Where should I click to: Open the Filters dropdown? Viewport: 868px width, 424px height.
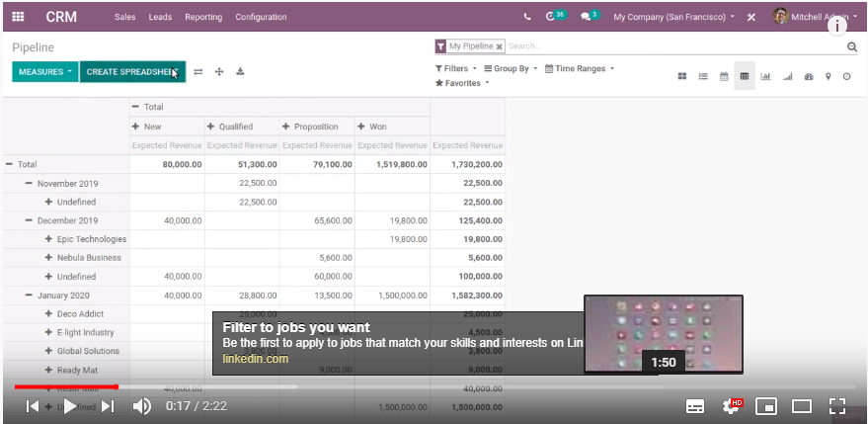click(x=455, y=69)
